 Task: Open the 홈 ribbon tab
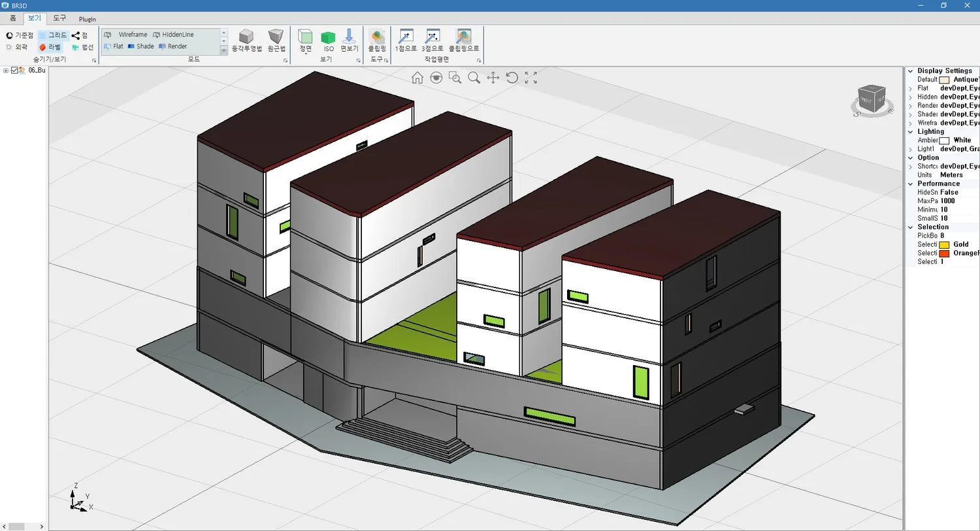coord(12,18)
